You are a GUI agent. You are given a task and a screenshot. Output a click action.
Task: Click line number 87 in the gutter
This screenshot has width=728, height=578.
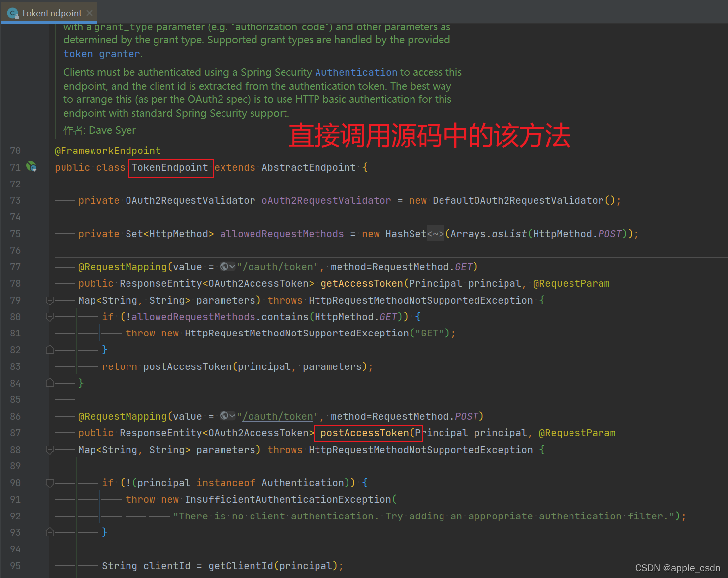tap(15, 433)
